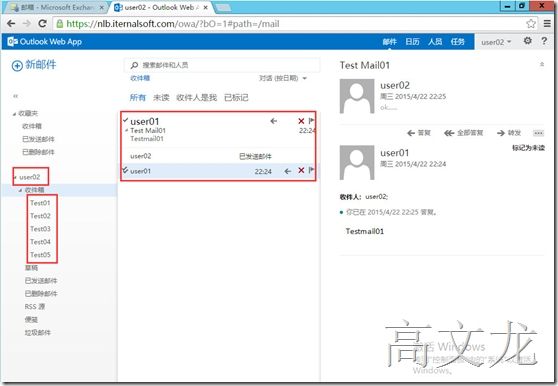
Task: Open 人员 in the top navigation
Action: pos(435,42)
